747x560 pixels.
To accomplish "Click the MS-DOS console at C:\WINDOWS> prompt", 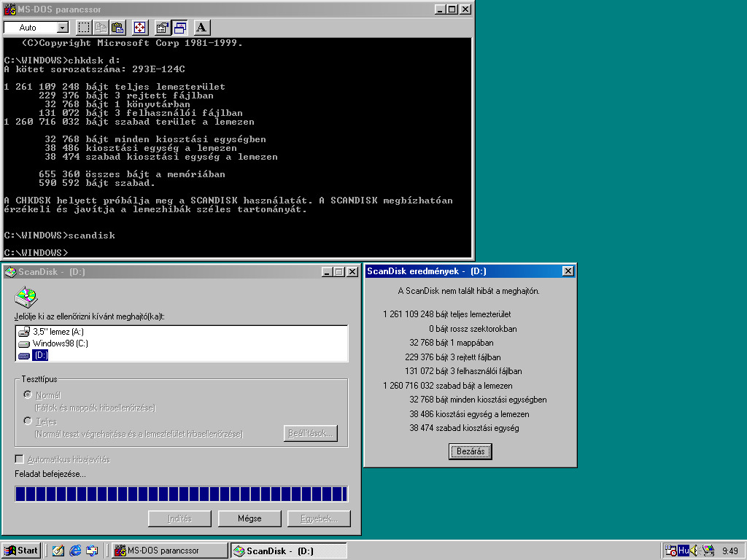I will click(36, 252).
